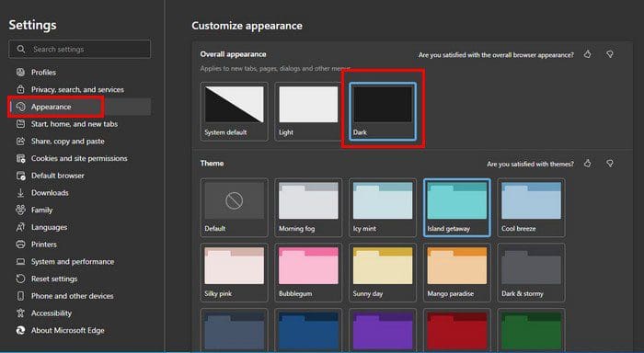Choose the dark navy blue theme

(308, 330)
